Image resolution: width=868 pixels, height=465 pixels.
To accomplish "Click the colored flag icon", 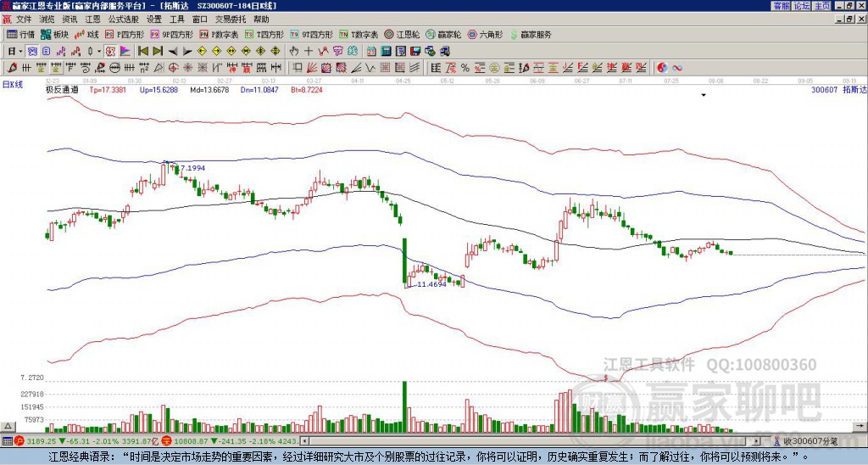I will (x=125, y=52).
